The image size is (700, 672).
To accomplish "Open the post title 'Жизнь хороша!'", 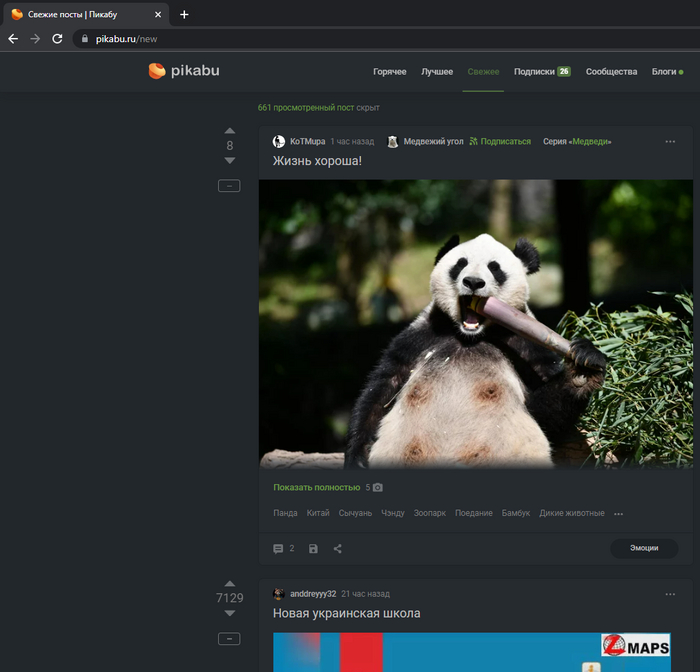I will tap(317, 161).
